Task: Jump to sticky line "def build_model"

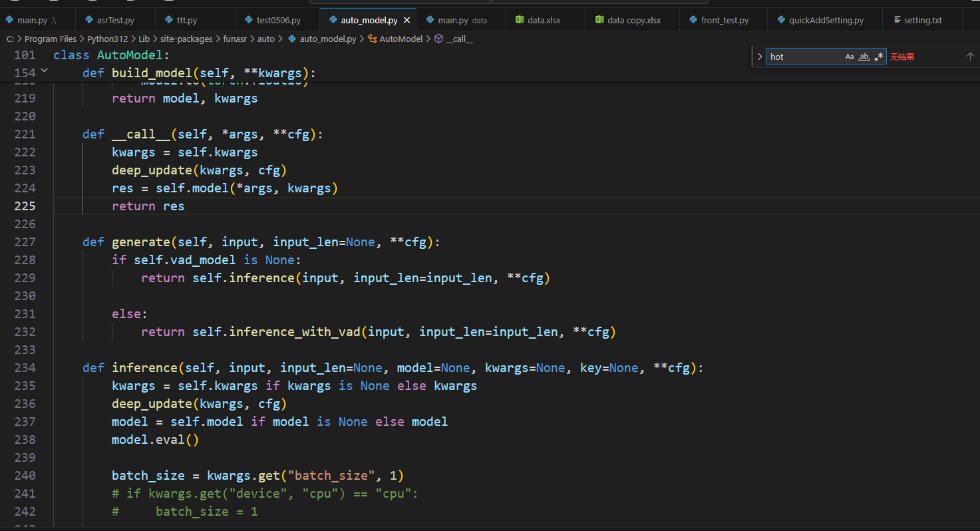Action: pos(200,73)
